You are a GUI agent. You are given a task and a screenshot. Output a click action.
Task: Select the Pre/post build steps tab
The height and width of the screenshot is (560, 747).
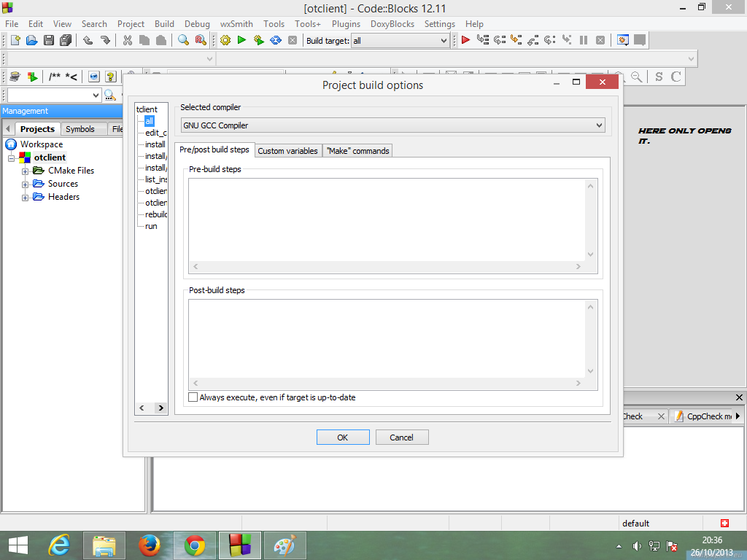[x=214, y=149]
